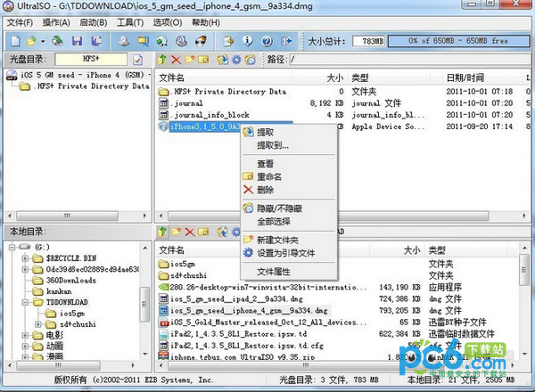Expand the 0dc39d8ec02889cd9dae folder node
This screenshot has width=535, height=392.
coord(25,269)
